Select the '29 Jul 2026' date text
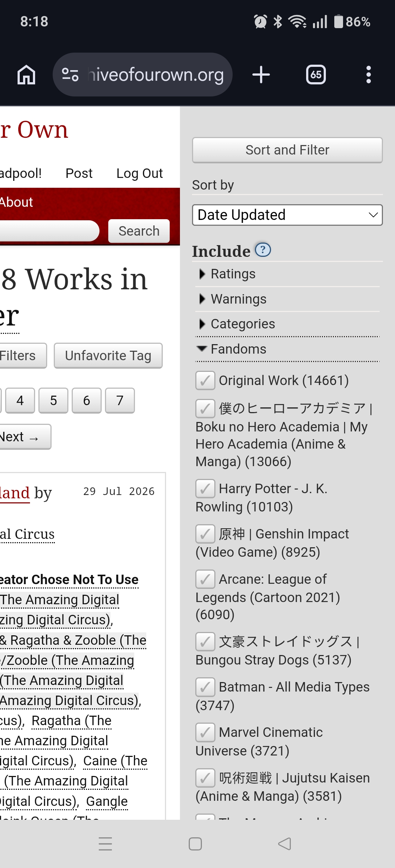The width and height of the screenshot is (395, 868). 119,491
